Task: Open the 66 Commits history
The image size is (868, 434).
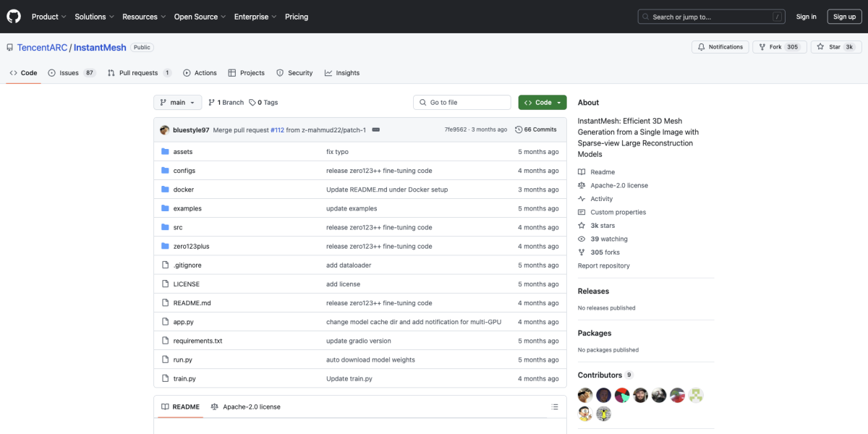Action: tap(536, 129)
